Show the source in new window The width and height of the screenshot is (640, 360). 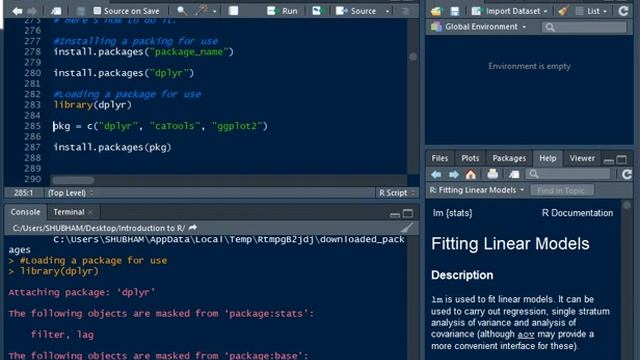click(x=56, y=11)
